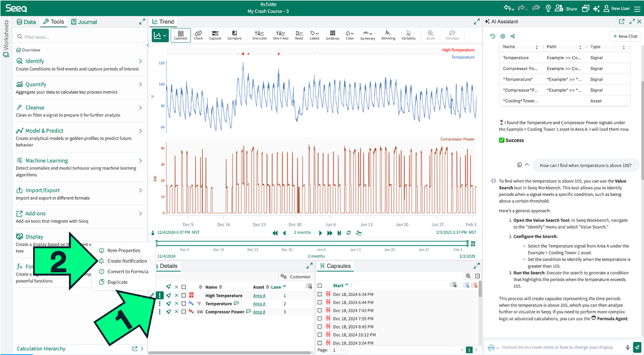Image resolution: width=644 pixels, height=355 pixels.
Task: Open the Labels dropdown in toolbar
Action: point(315,35)
